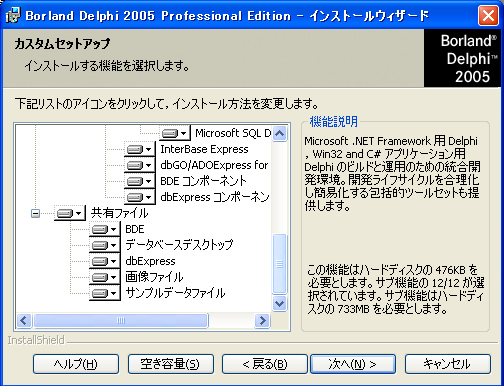Open install option dropdown for dbGO/ADOExpress
This screenshot has height=386, width=504.
140,165
